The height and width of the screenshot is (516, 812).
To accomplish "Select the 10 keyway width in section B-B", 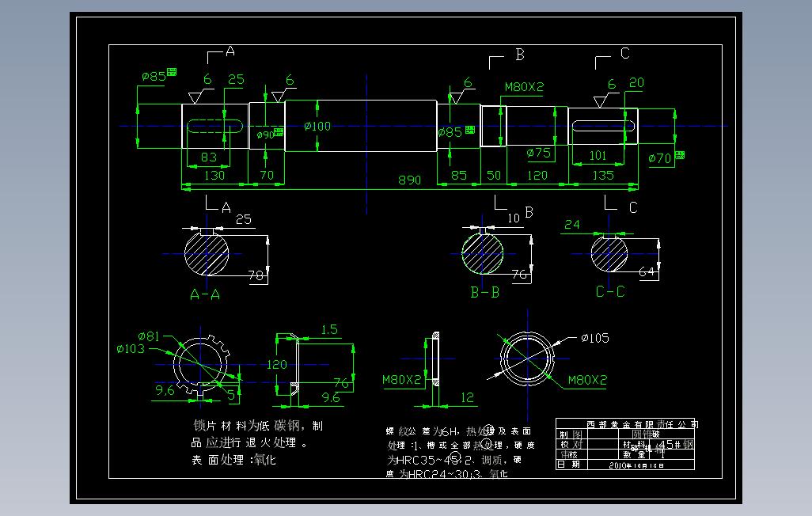I will tap(513, 218).
